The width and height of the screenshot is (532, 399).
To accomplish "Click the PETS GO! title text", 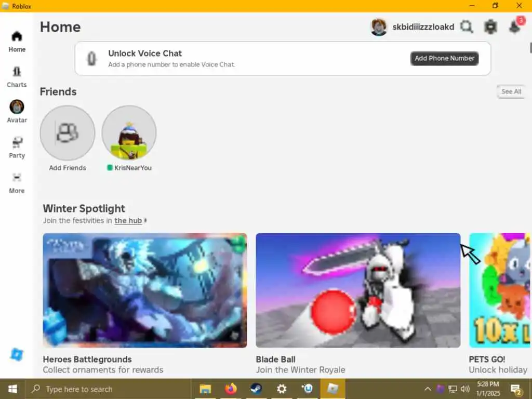I will [x=487, y=360].
